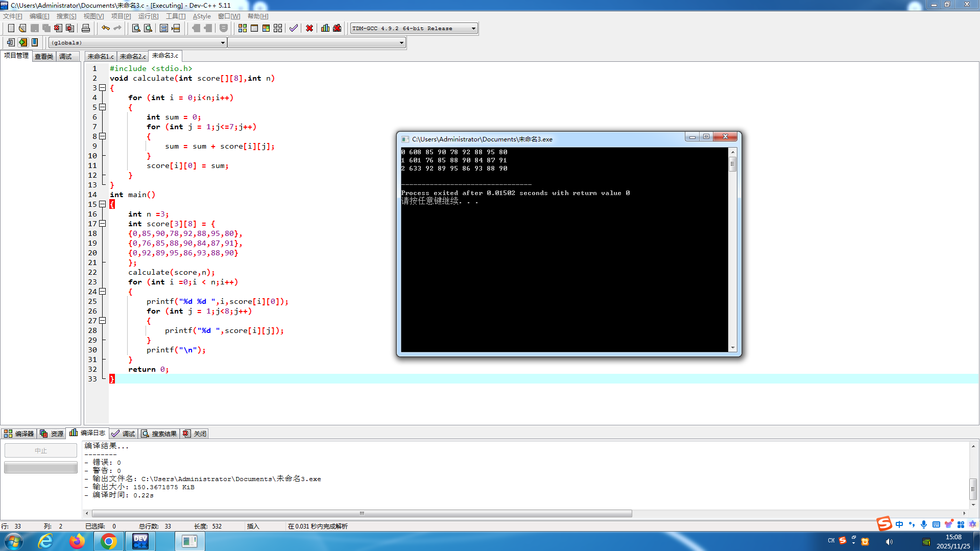The image size is (980, 551).
Task: Click the console output row '2 633 92 89'
Action: 454,168
